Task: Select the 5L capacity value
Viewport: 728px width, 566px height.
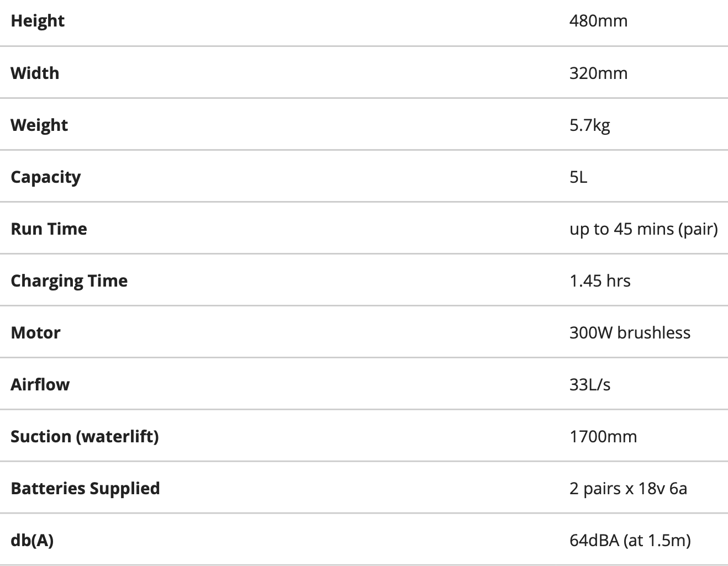Action: coord(578,177)
